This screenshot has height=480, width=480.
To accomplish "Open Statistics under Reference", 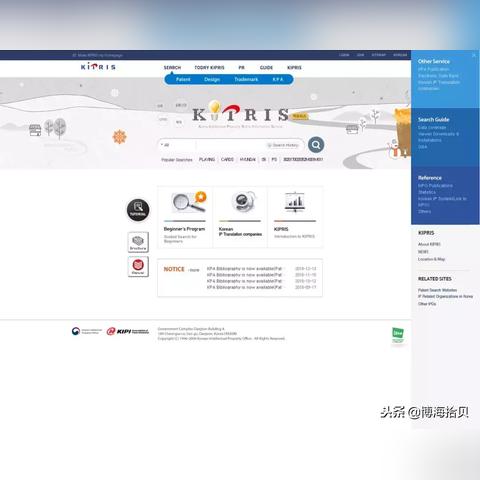I will [x=427, y=192].
